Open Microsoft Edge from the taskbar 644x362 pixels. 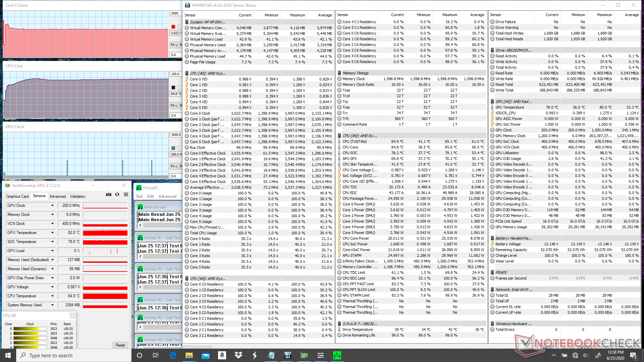pyautogui.click(x=173, y=355)
